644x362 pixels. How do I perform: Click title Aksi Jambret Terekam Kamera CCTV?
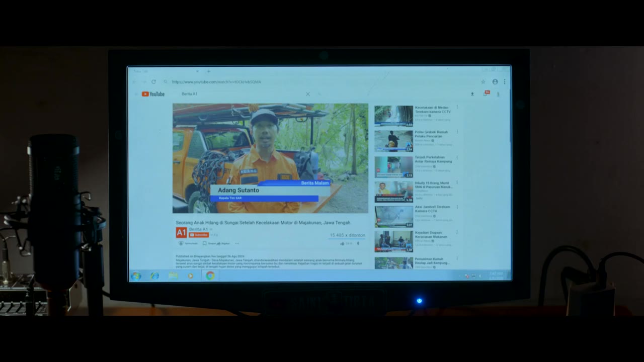click(433, 209)
